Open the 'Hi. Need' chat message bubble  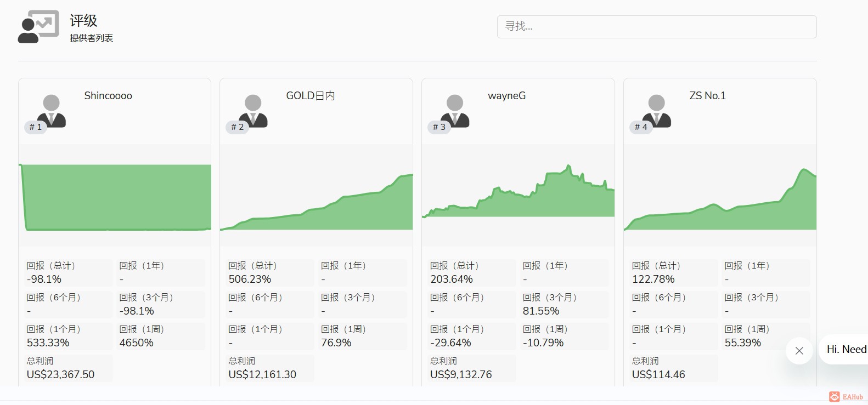pos(844,350)
